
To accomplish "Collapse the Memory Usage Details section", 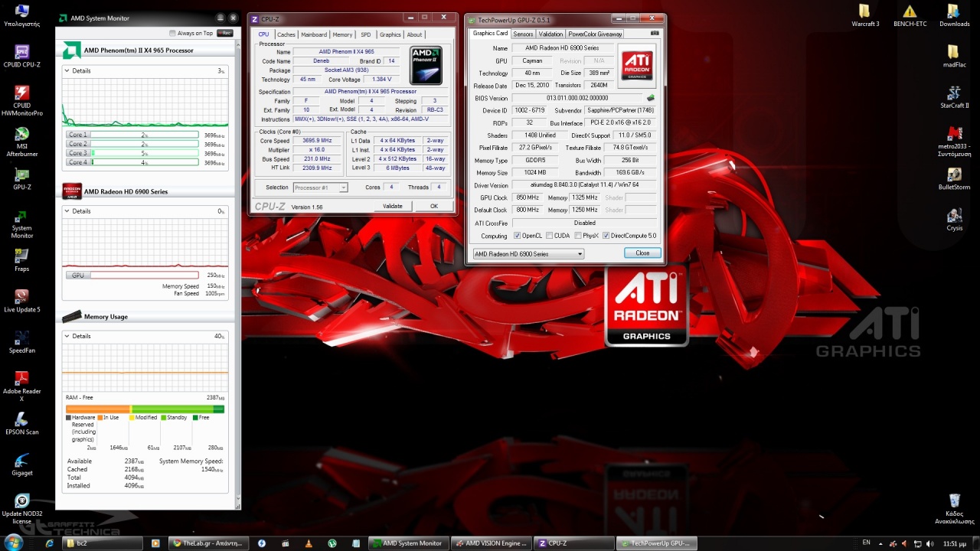I will (x=67, y=336).
